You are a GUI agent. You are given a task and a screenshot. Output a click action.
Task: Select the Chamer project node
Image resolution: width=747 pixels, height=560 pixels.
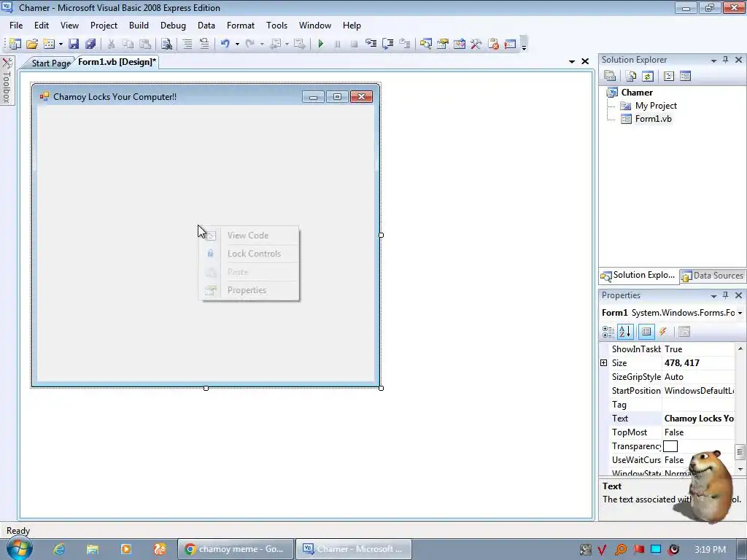tap(637, 93)
